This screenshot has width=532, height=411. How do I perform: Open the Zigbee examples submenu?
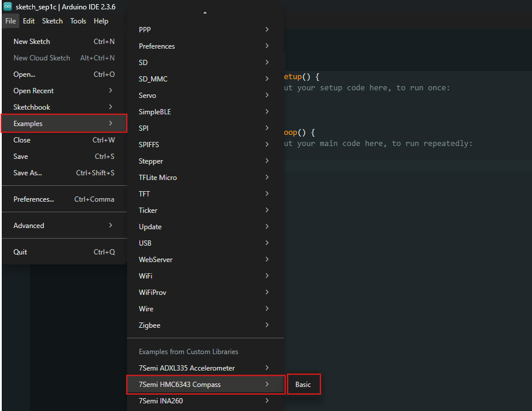[x=205, y=325]
